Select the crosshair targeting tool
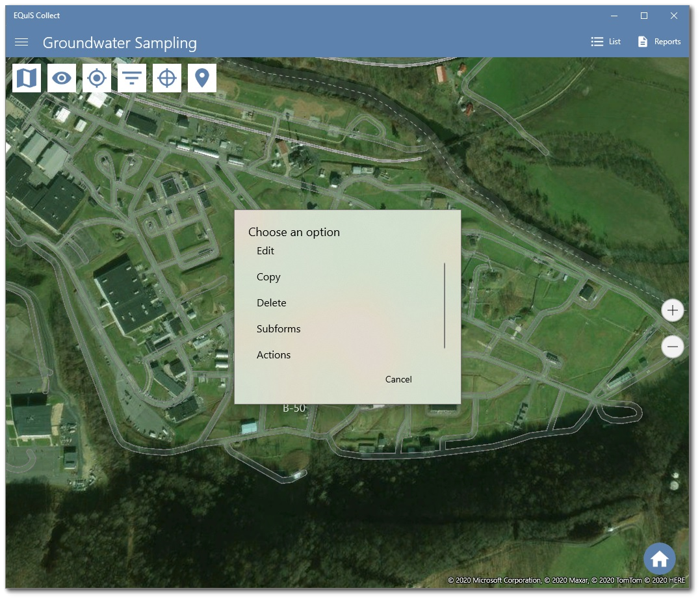Image resolution: width=700 pixels, height=599 pixels. [166, 77]
